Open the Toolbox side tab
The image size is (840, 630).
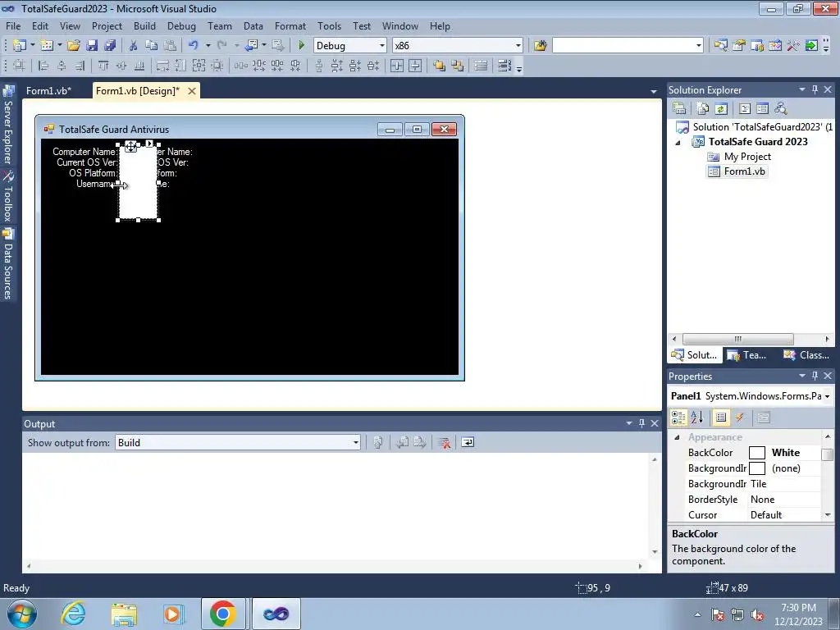coord(8,196)
